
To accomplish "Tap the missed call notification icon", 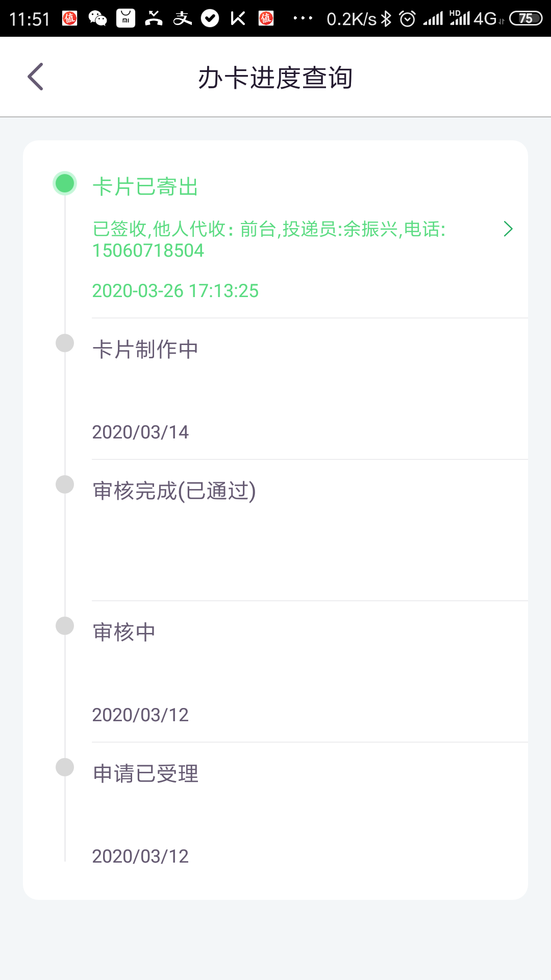I will 154,19.
